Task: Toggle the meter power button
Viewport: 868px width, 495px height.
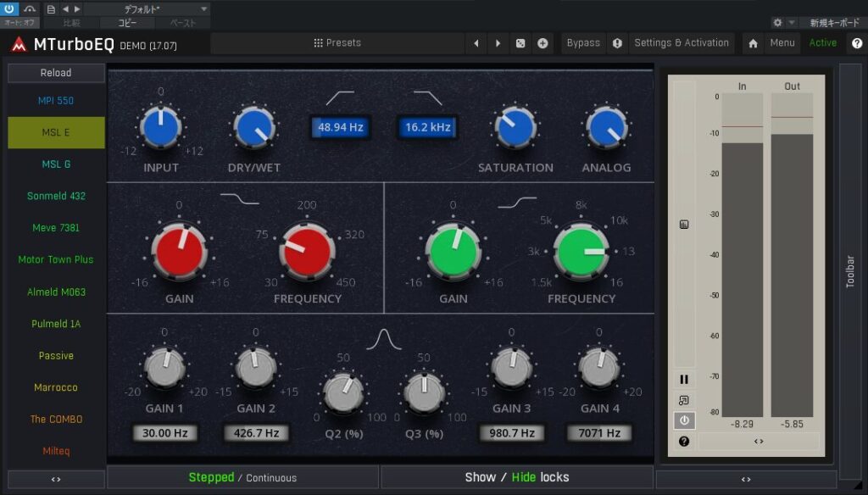Action: pos(684,420)
